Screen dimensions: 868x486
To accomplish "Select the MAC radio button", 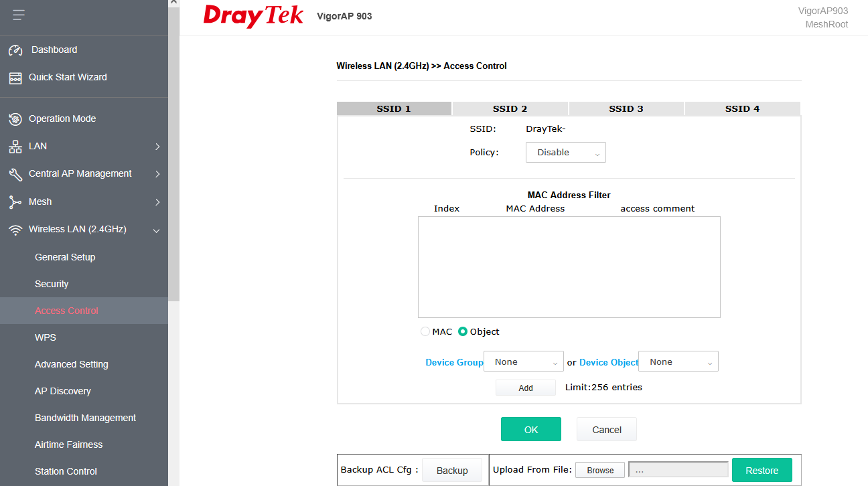I will (x=425, y=332).
